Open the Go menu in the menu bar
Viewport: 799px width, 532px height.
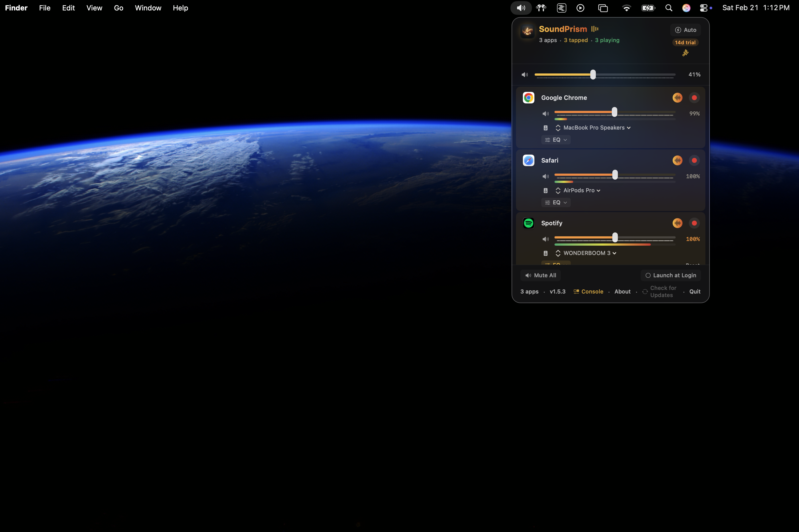pyautogui.click(x=118, y=7)
